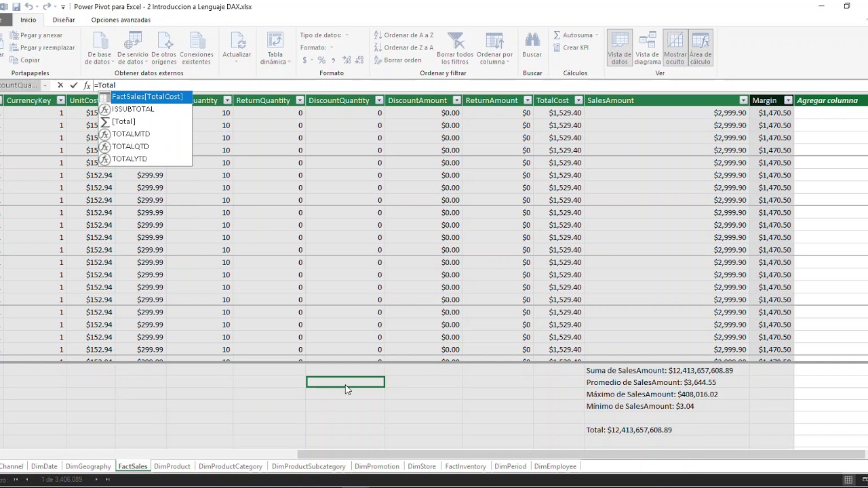Open the Opciones avanzadas tab
The height and width of the screenshot is (488, 868).
coord(121,20)
